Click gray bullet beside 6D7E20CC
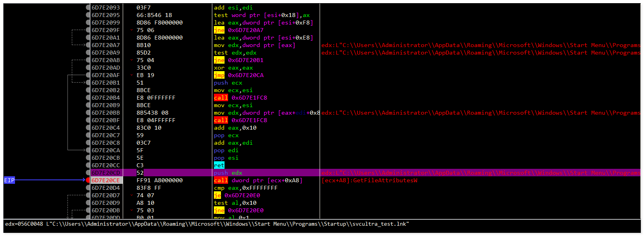 (88, 165)
